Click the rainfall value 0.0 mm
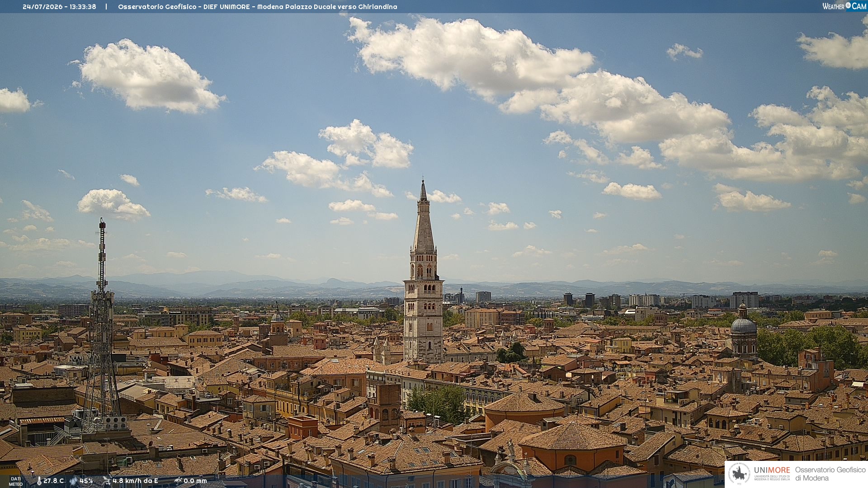Screen dimensions: 868x488 195,481
